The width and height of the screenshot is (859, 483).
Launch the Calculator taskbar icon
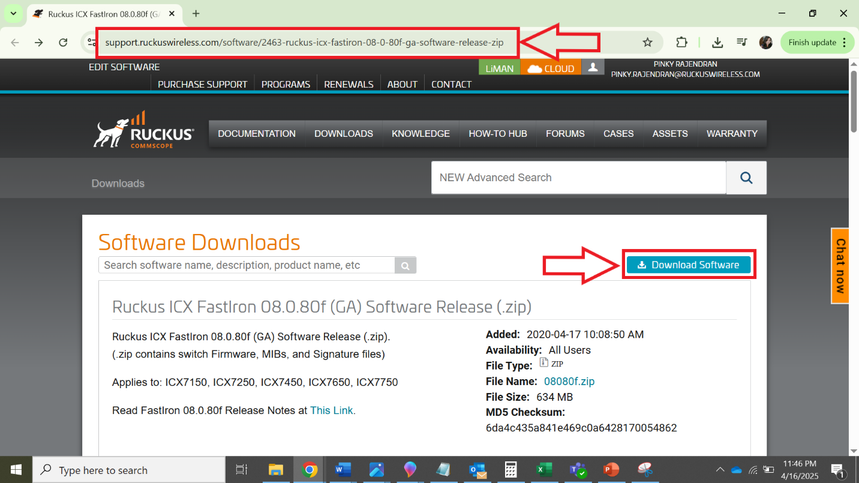(x=510, y=470)
